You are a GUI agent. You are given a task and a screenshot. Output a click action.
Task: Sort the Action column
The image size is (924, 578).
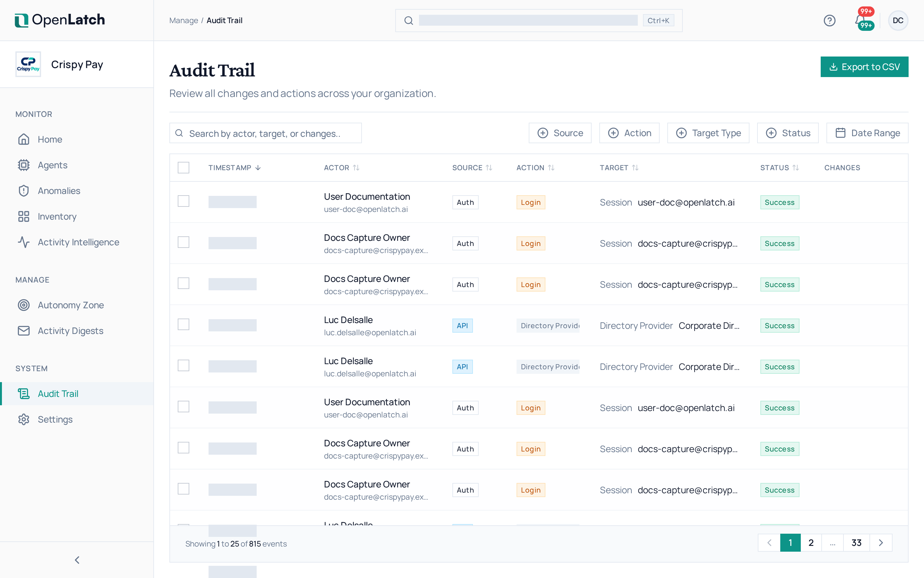point(551,167)
